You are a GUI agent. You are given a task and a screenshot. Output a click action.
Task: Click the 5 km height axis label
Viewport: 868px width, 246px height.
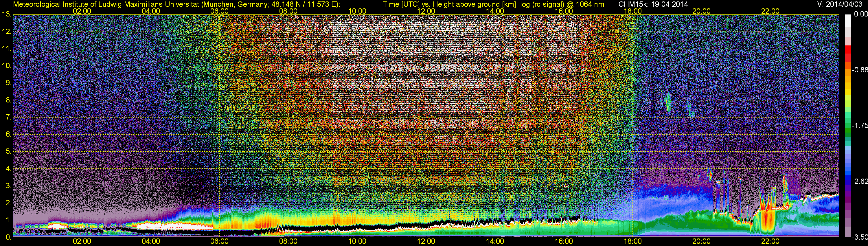pyautogui.click(x=8, y=152)
